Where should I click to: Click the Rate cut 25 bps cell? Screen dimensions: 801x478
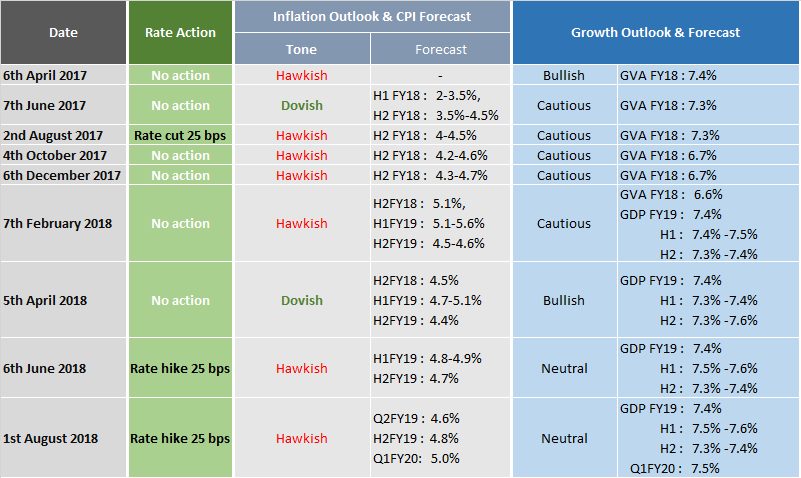[x=180, y=135]
